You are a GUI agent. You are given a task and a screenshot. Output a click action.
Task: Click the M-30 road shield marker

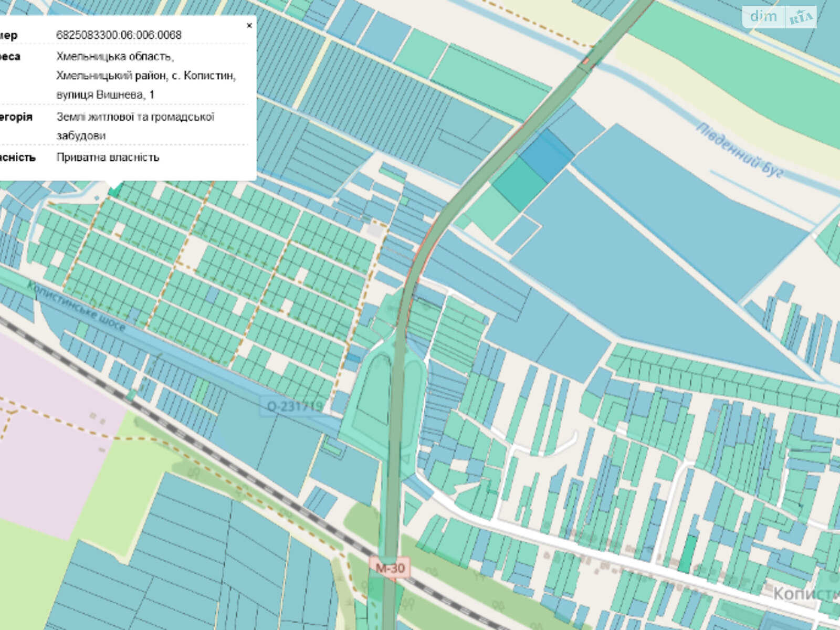(390, 568)
